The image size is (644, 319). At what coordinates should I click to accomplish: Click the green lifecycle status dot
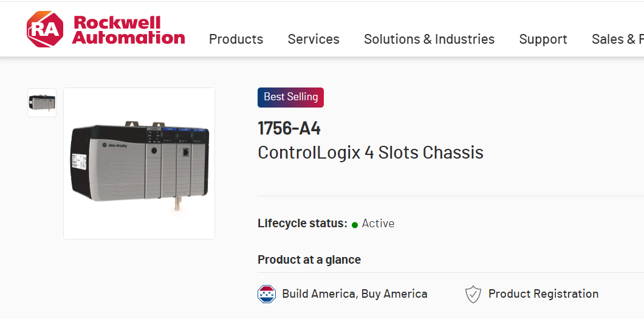tap(355, 225)
